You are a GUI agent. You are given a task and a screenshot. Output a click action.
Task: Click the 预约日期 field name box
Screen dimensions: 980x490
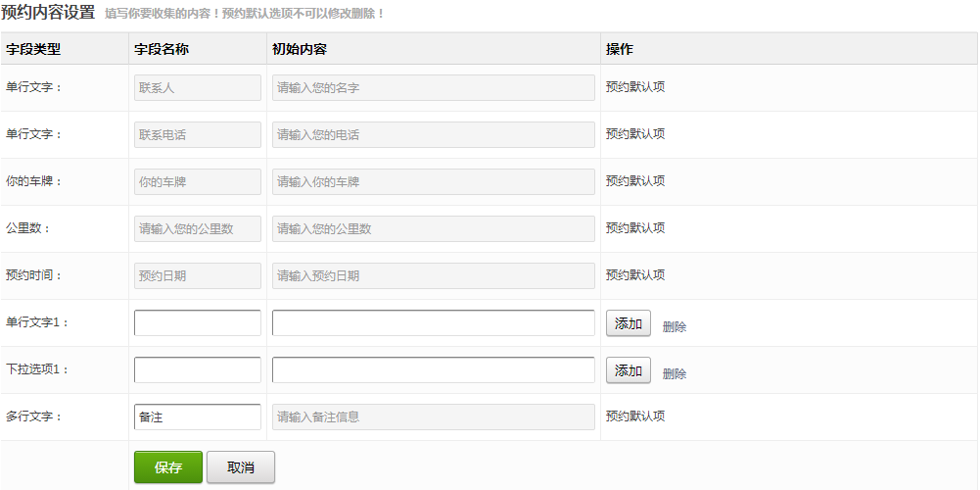point(198,276)
